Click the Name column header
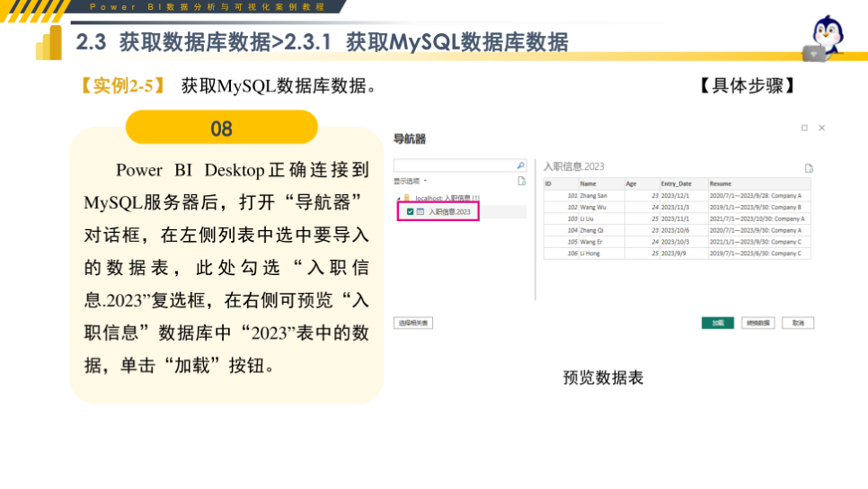This screenshot has height=489, width=868. tap(602, 184)
